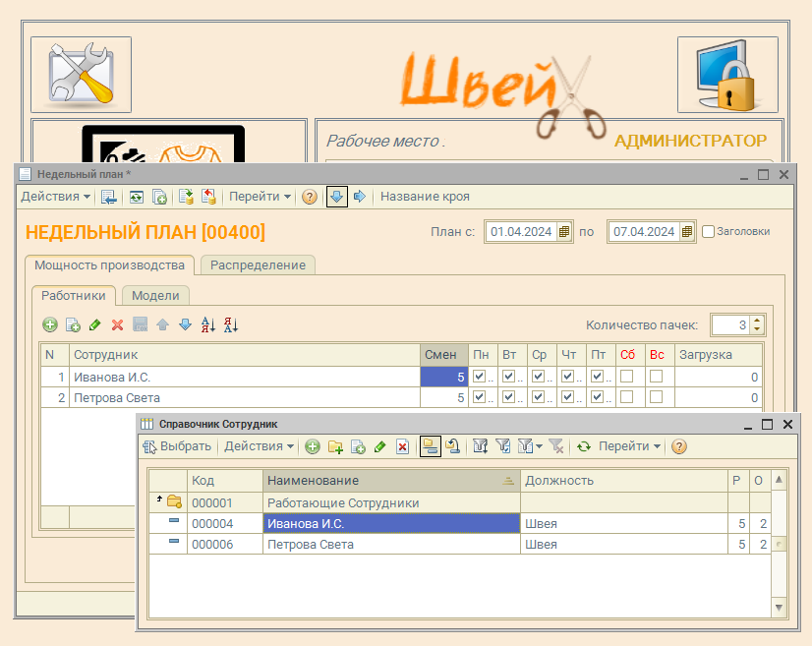812x646 pixels.
Task: Open calendar picker for plan start date
Action: tap(563, 232)
